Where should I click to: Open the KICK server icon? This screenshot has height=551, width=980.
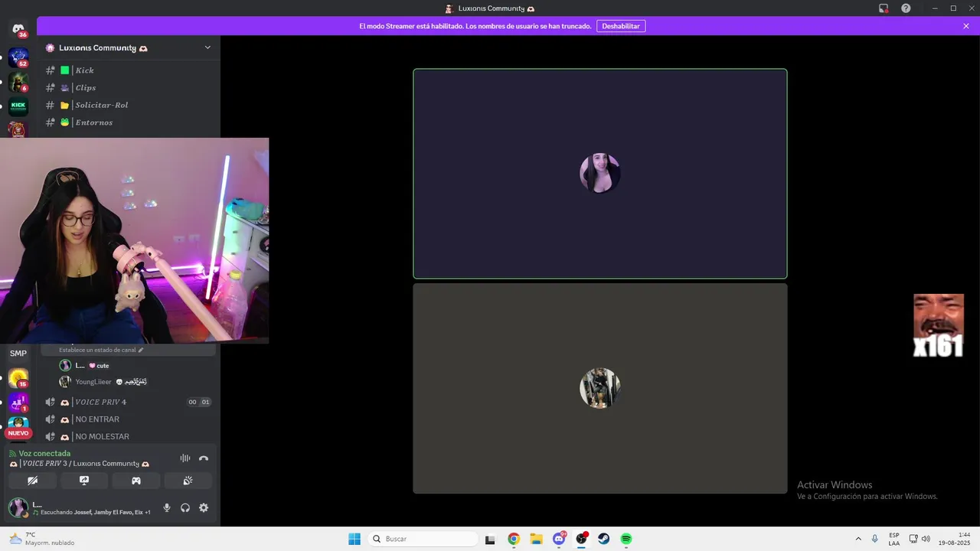[x=18, y=106]
